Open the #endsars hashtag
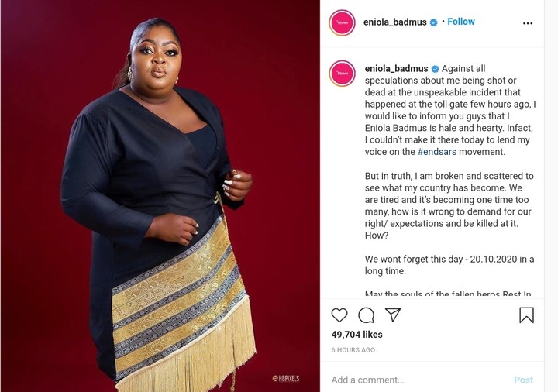The image size is (558, 392). [437, 152]
